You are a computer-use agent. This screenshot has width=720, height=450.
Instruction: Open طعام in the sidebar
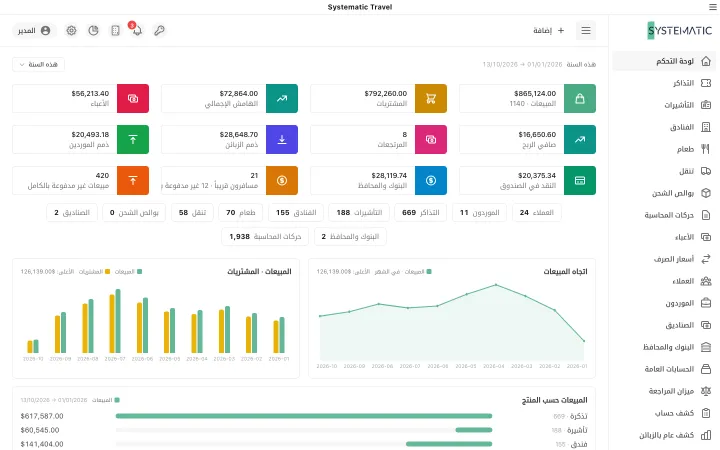click(664, 149)
